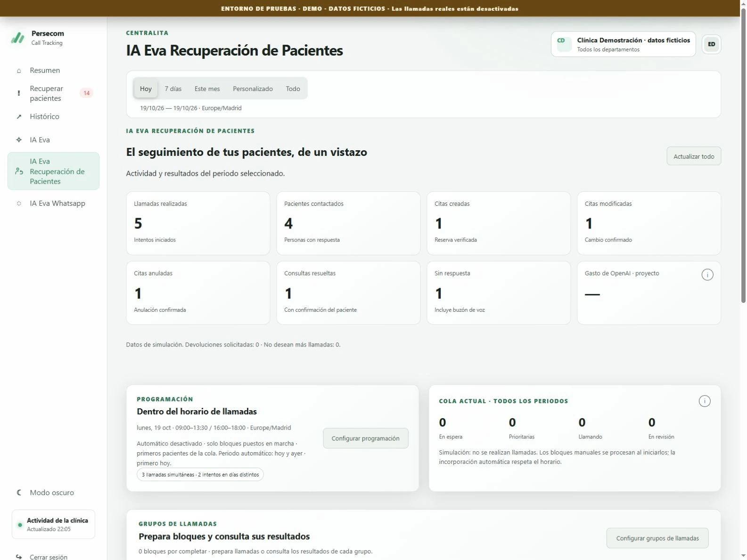Click Cerrar sesión link
Screen dimensions: 747x560
tap(49, 557)
